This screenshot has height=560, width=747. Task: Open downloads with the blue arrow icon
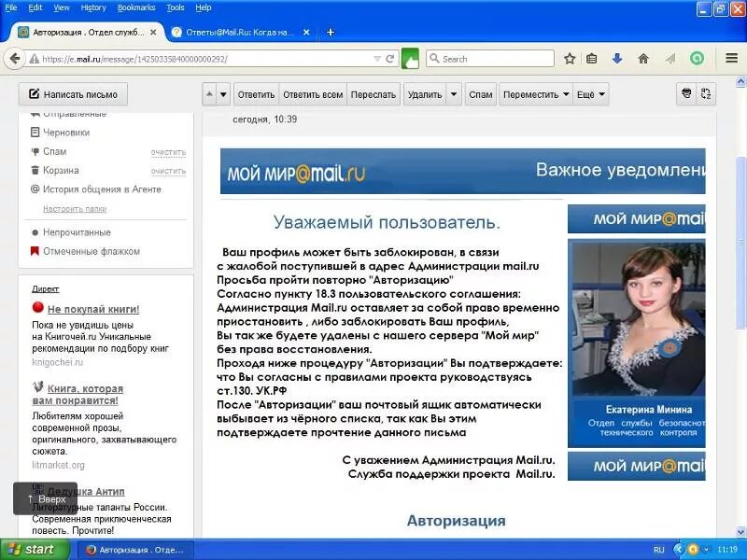click(617, 59)
